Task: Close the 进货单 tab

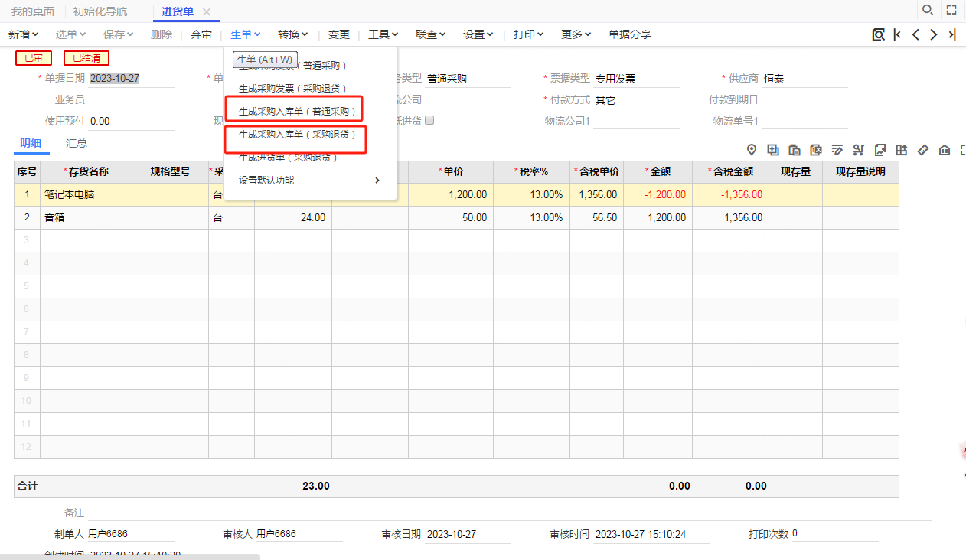Action: click(x=207, y=11)
